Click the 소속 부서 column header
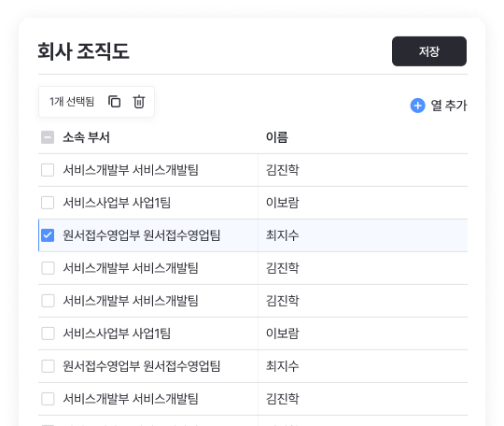The width and height of the screenshot is (504, 426). tap(86, 137)
